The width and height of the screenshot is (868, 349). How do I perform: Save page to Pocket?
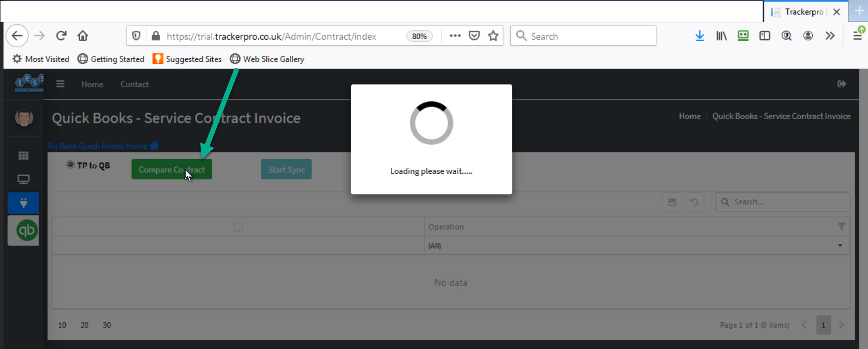pos(474,36)
